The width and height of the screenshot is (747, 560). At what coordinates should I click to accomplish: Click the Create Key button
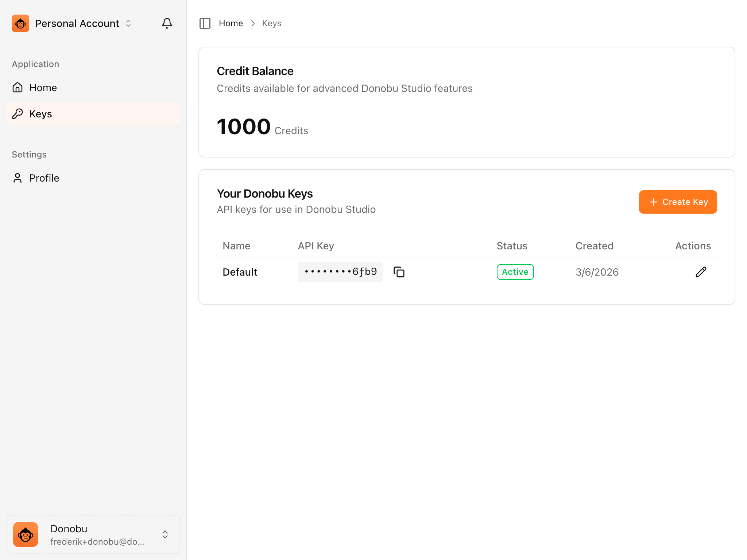[x=678, y=202]
